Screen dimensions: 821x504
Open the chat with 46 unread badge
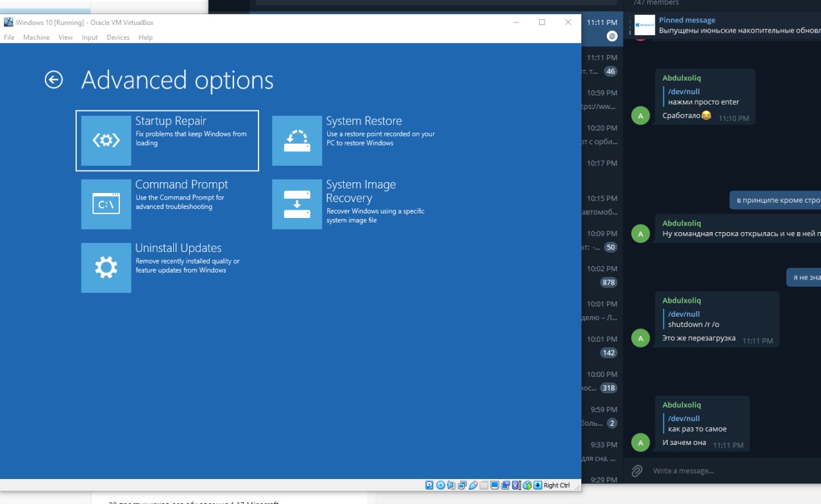click(602, 64)
